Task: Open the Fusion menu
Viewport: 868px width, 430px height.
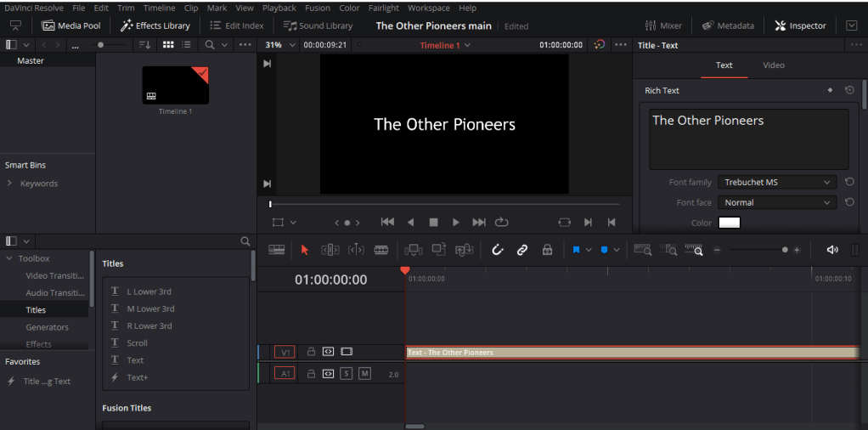Action: (317, 8)
